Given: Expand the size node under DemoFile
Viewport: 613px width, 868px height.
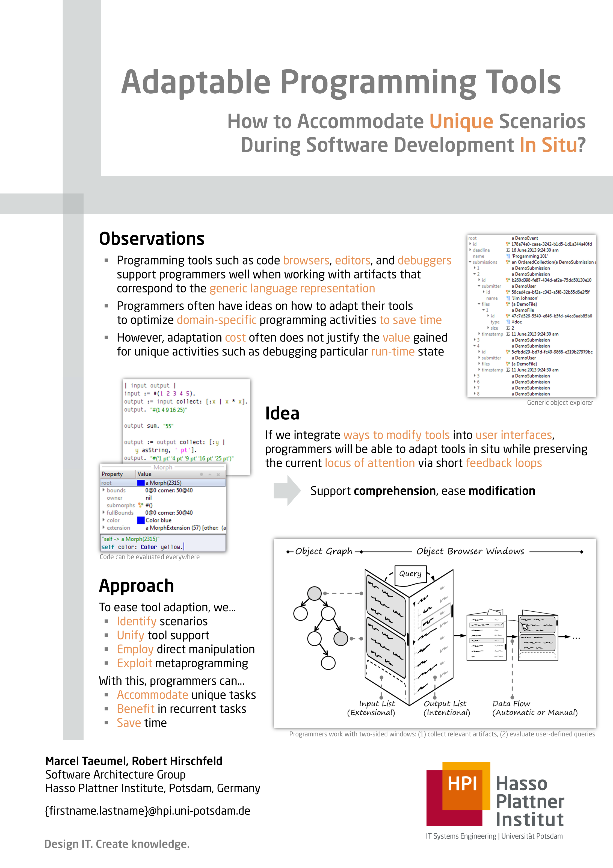Looking at the screenshot, I should (488, 328).
